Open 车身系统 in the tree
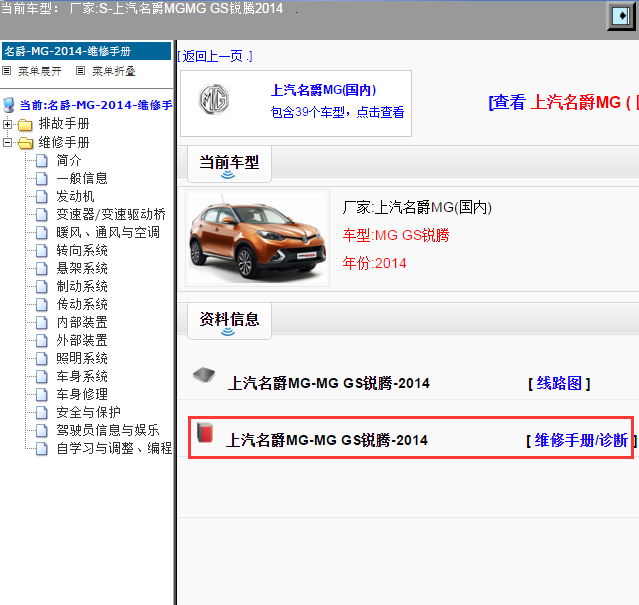Viewport: 639px width, 605px height. pyautogui.click(x=82, y=376)
